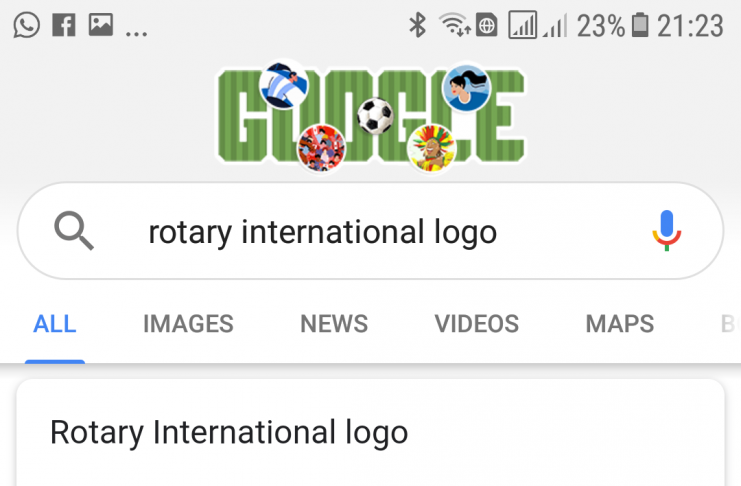The width and height of the screenshot is (741, 486).
Task: Tap the gallery image notification icon
Action: click(x=100, y=25)
